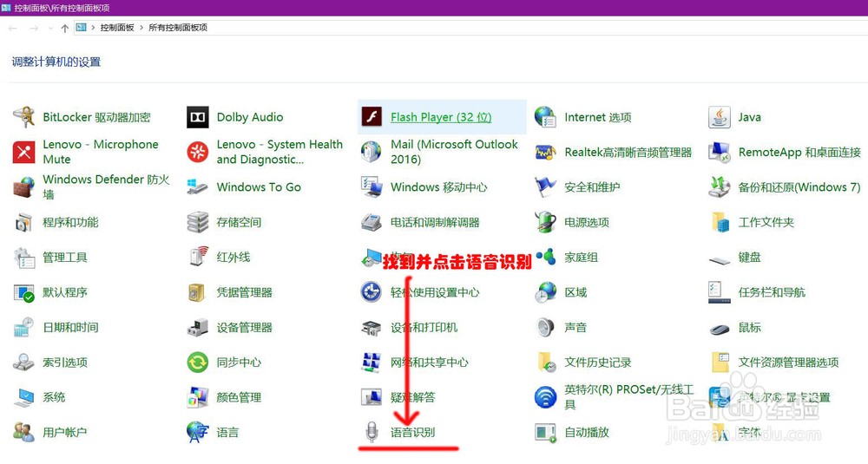Open the 文件资源管理器选项 link

pos(788,363)
